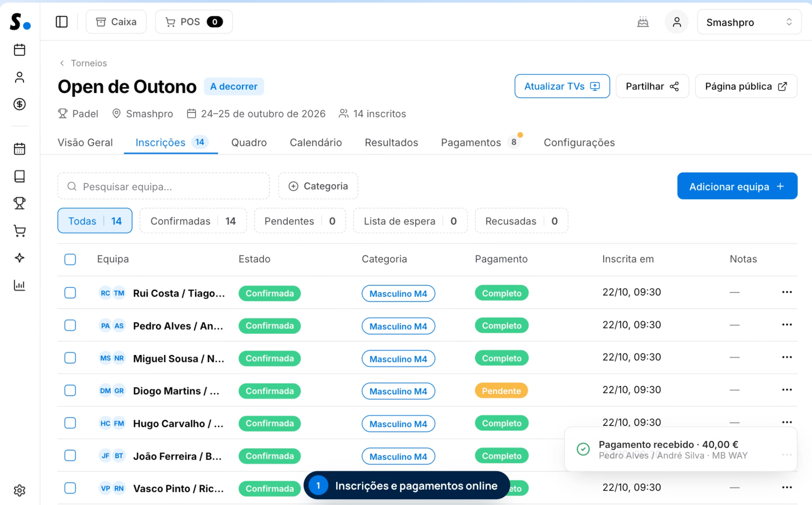Select the Hugo Carvalho team checkbox

coord(70,423)
